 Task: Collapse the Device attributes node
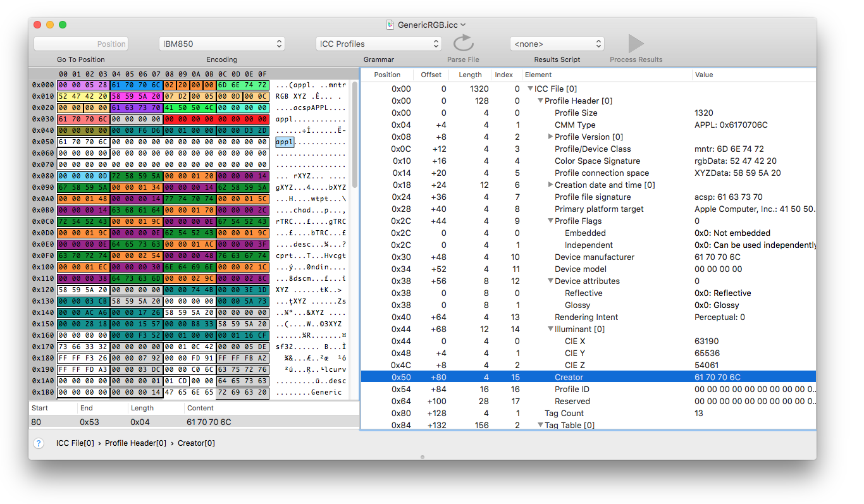pos(550,281)
